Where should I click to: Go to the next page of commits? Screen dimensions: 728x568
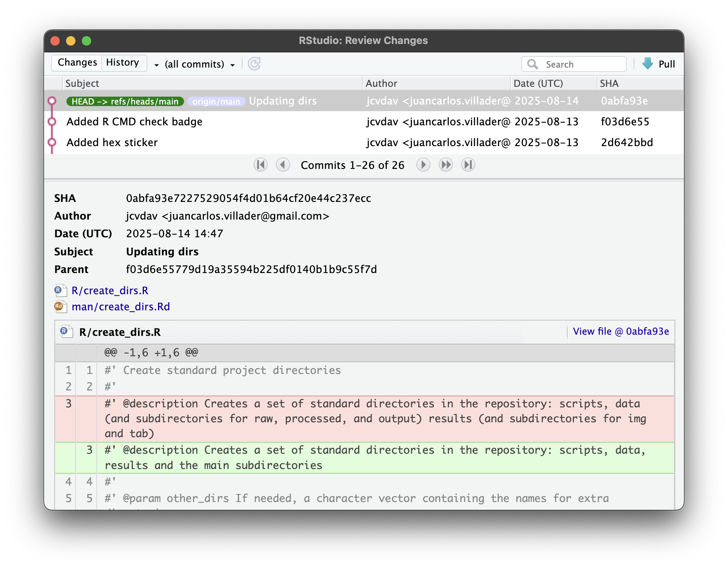click(x=423, y=165)
